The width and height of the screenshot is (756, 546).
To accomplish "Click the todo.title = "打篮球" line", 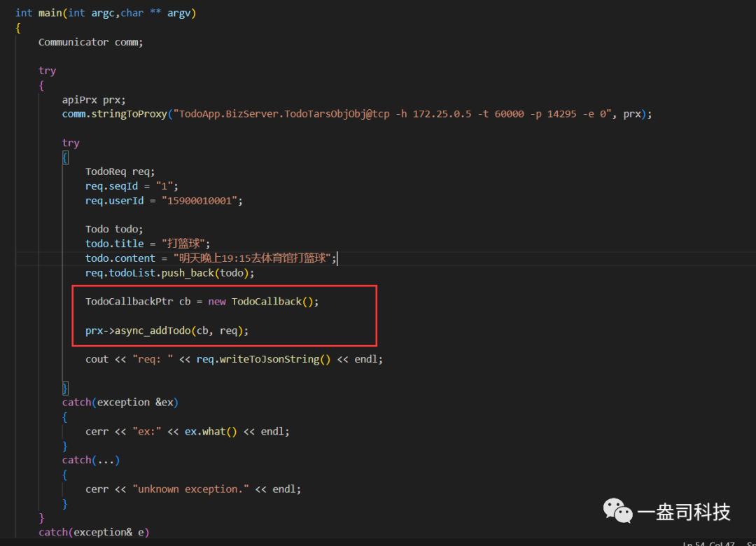I will (148, 244).
